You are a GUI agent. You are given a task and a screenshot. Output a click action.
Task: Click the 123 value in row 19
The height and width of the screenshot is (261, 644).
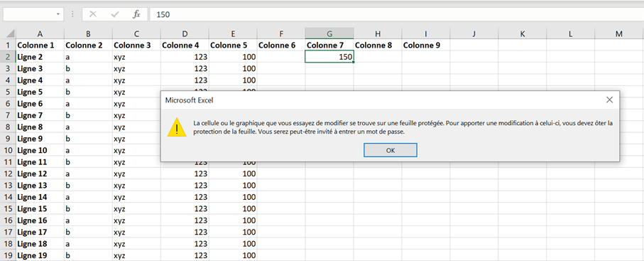[x=185, y=255]
